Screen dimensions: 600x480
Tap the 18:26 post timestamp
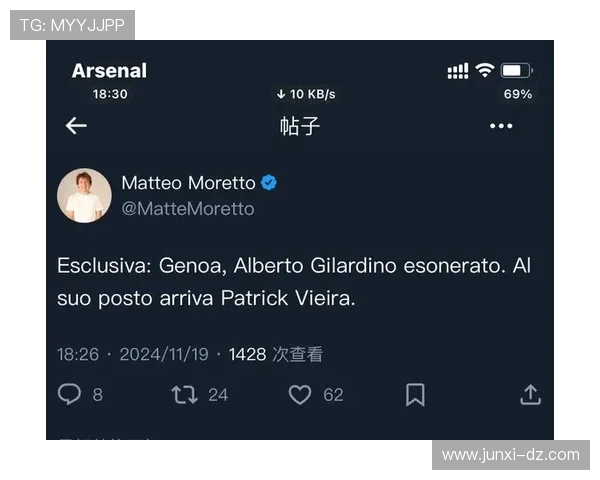pos(78,354)
